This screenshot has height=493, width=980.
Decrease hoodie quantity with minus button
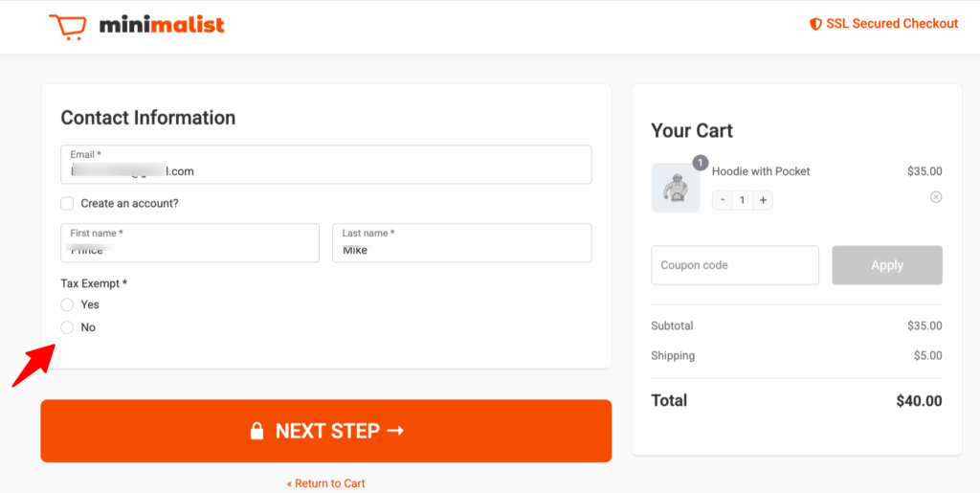pyautogui.click(x=722, y=200)
